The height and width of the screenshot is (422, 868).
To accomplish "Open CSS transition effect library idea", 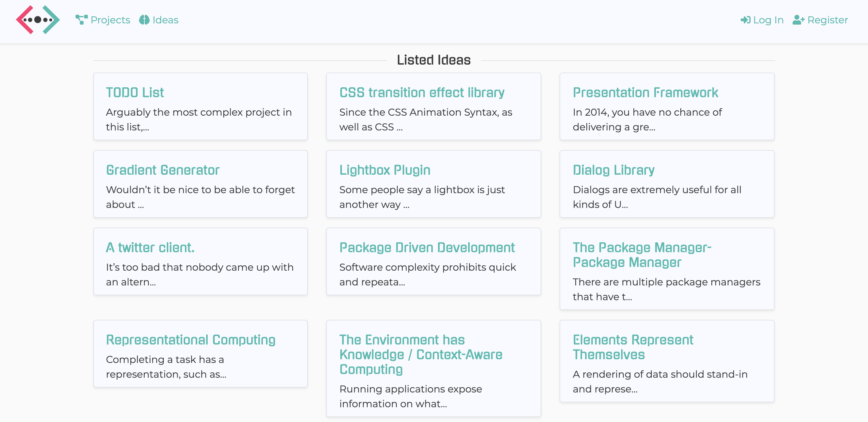I will point(421,93).
